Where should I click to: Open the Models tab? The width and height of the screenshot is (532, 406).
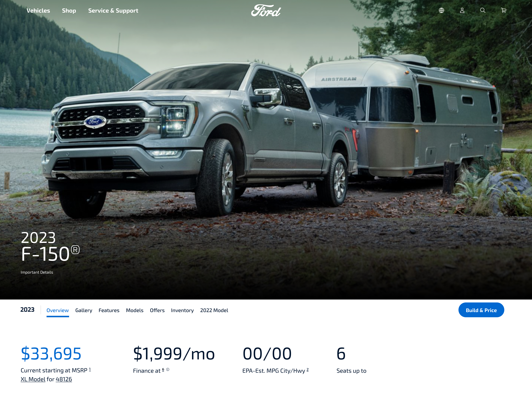tap(134, 310)
